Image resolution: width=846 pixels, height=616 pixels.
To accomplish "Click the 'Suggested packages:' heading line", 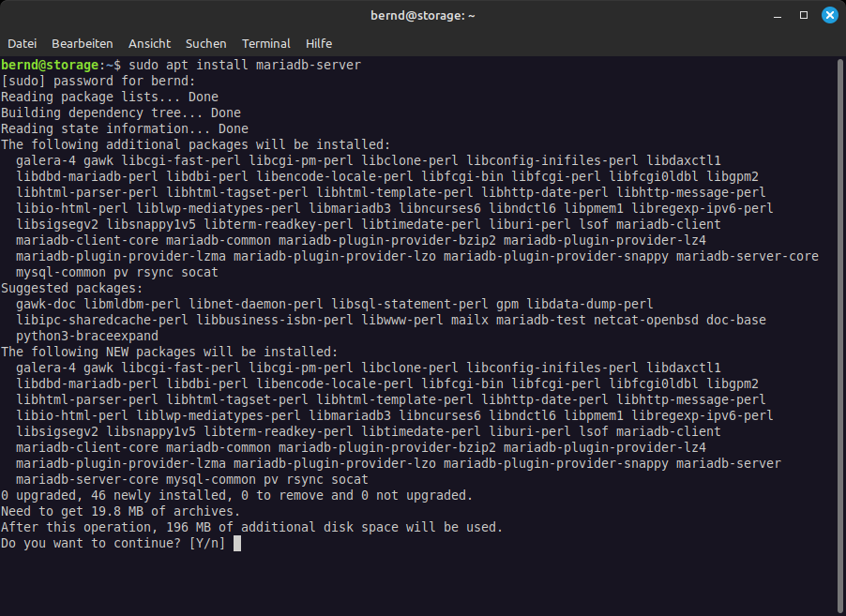I will click(x=72, y=288).
